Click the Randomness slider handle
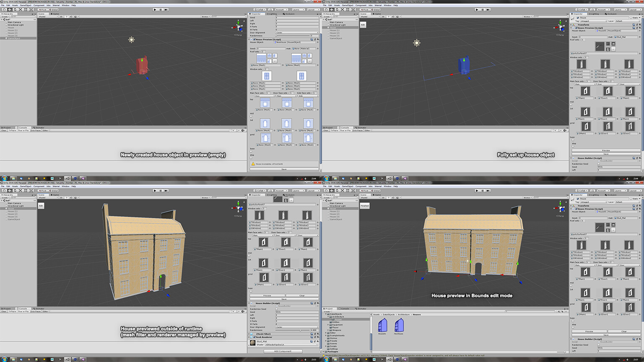 [x=301, y=330]
